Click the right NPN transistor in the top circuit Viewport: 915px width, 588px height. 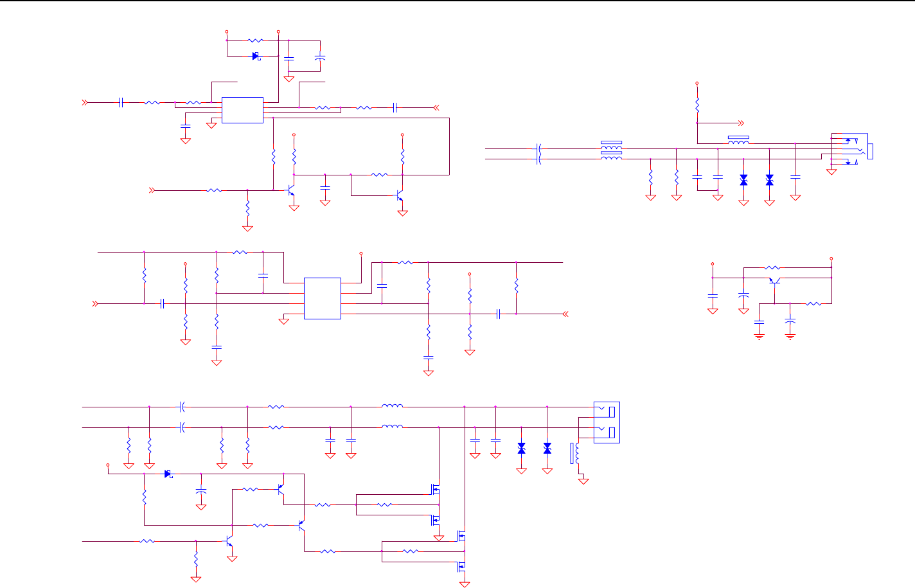click(400, 195)
